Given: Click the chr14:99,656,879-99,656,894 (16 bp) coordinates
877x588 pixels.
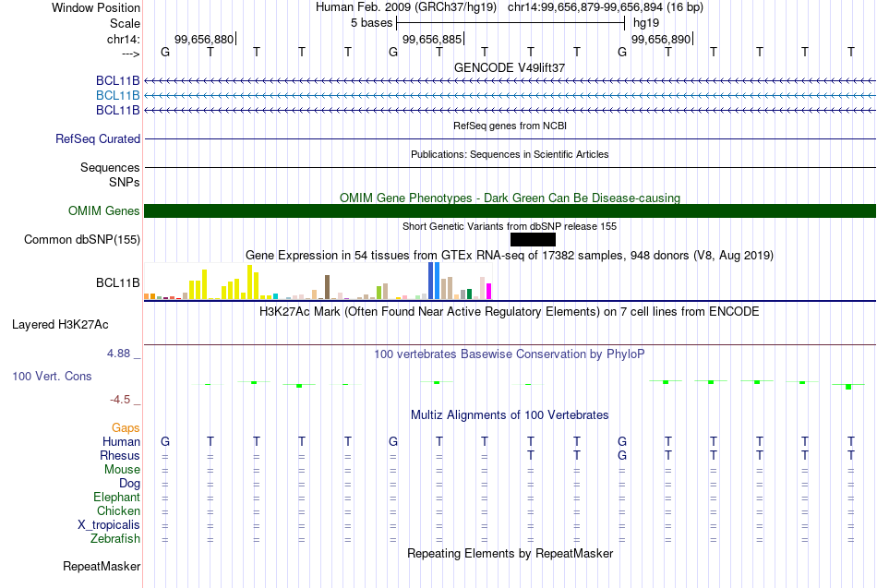Looking at the screenshot, I should pyautogui.click(x=606, y=7).
